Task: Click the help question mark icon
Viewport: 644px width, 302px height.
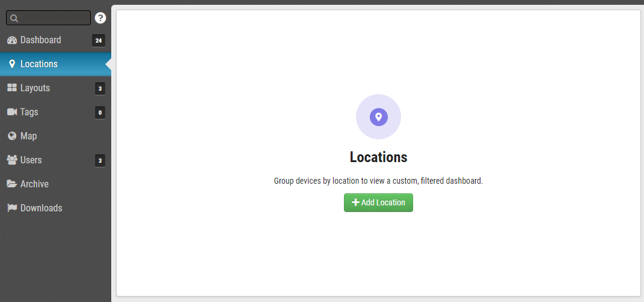Action: pos(100,18)
